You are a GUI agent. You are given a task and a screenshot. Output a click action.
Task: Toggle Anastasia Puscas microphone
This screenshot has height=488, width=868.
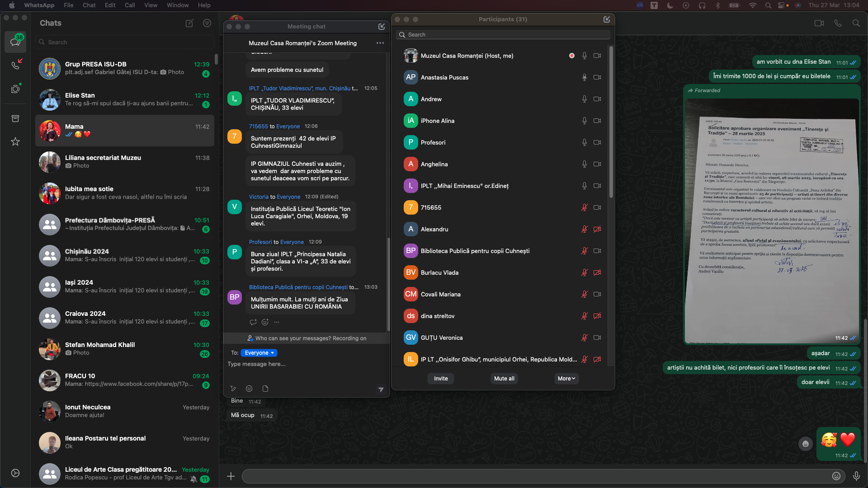(x=584, y=77)
